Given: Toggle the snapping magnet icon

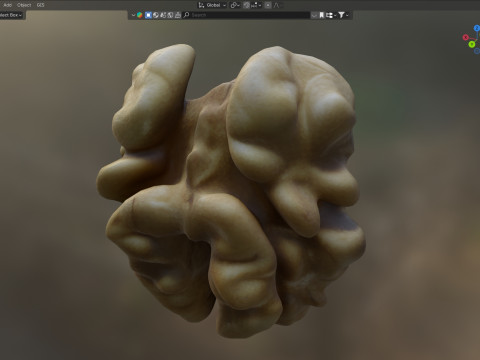Looking at the screenshot, I should coord(247,5).
